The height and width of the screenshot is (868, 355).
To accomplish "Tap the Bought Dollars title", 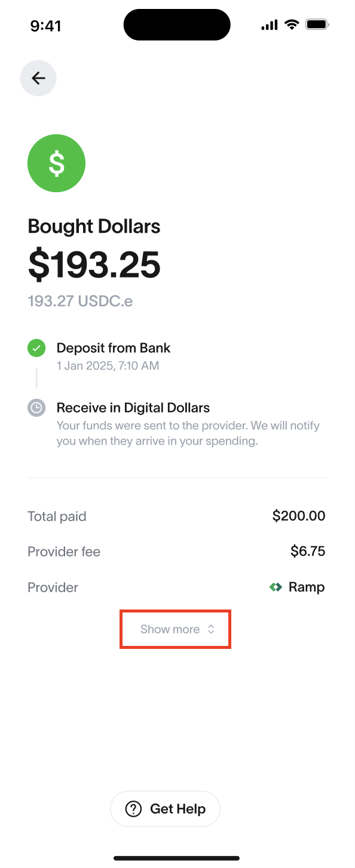I will coord(94,227).
